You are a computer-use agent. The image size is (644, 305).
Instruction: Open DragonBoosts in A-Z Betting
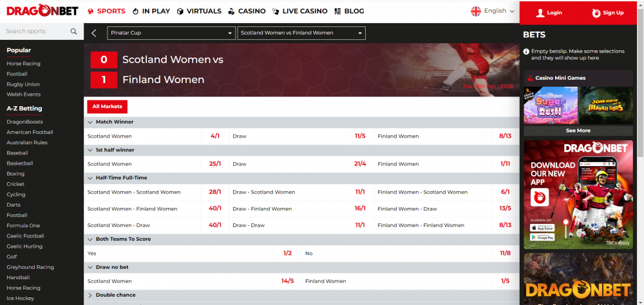click(x=24, y=122)
